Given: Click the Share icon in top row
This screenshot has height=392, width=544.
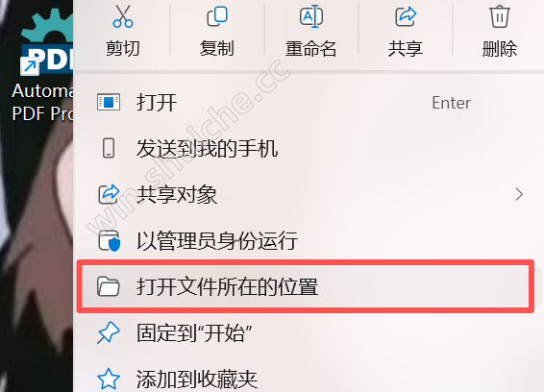Looking at the screenshot, I should tap(406, 16).
